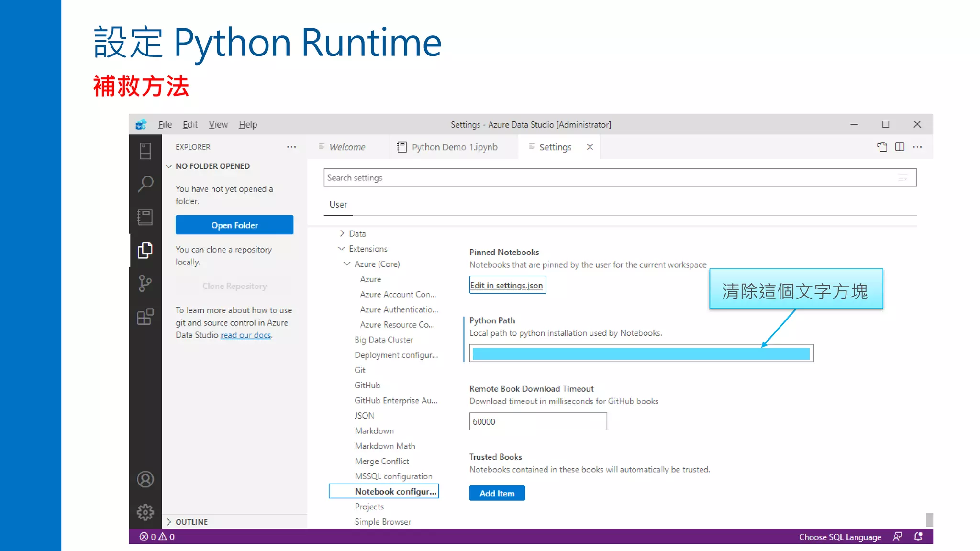Image resolution: width=980 pixels, height=551 pixels.
Task: Open notifications bell in status bar
Action: pos(918,537)
